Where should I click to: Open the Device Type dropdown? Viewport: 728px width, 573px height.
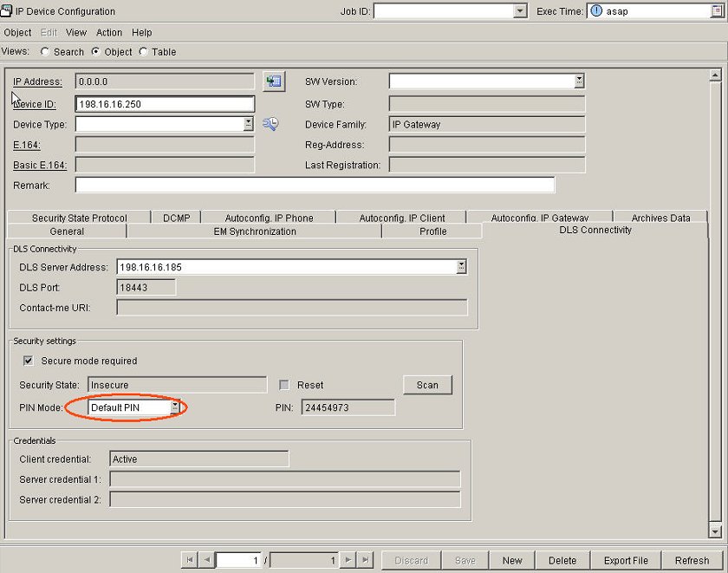click(x=249, y=123)
